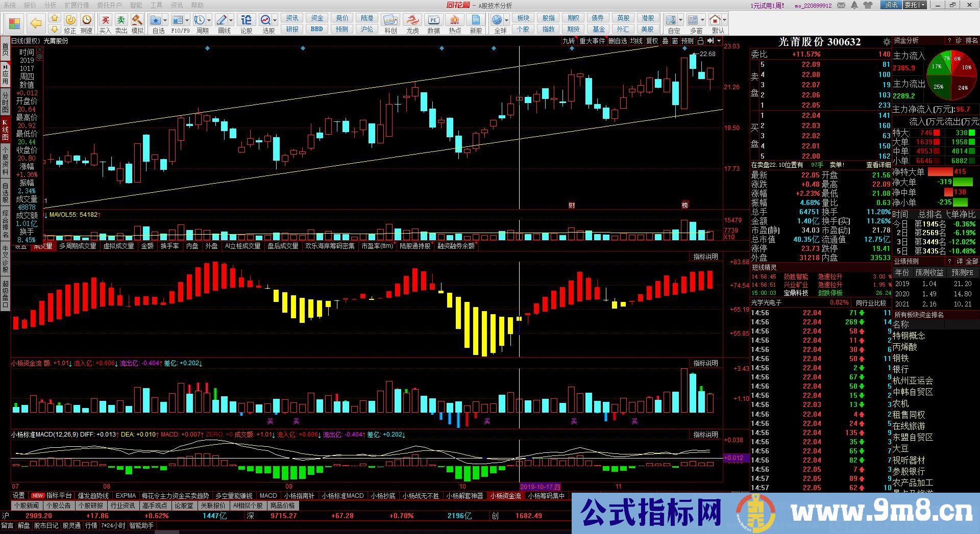Toggle 均线 moving averages display
The image size is (980, 534).
click(x=636, y=41)
